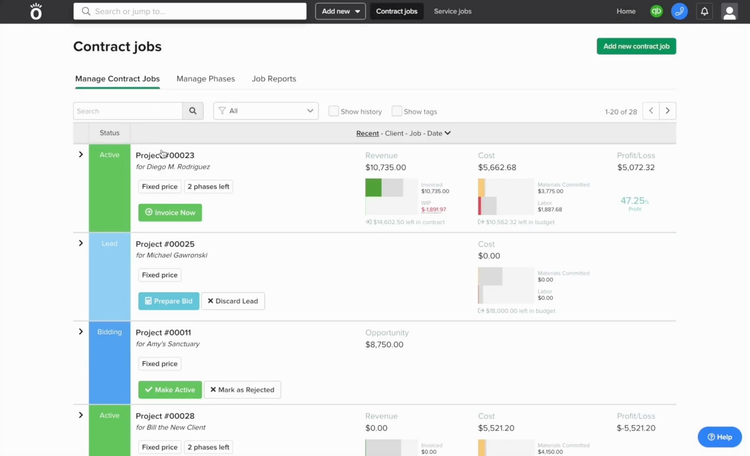This screenshot has height=456, width=750.
Task: Expand Project #00011 row
Action: click(81, 332)
